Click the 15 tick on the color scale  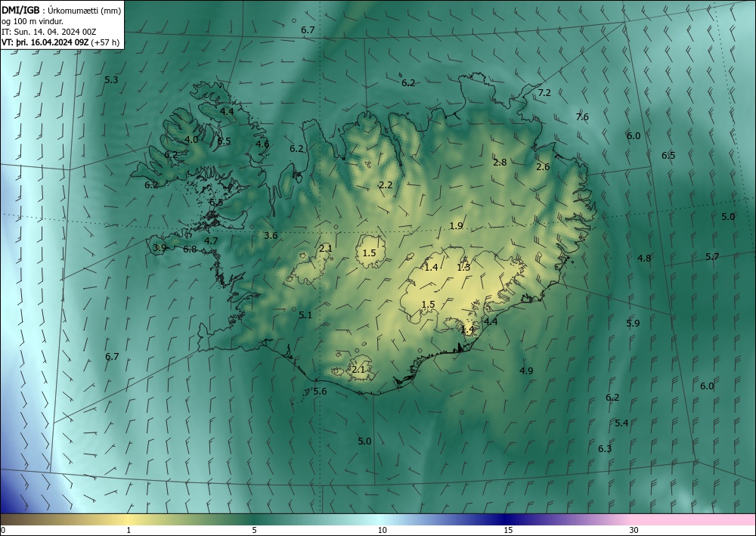click(508, 531)
